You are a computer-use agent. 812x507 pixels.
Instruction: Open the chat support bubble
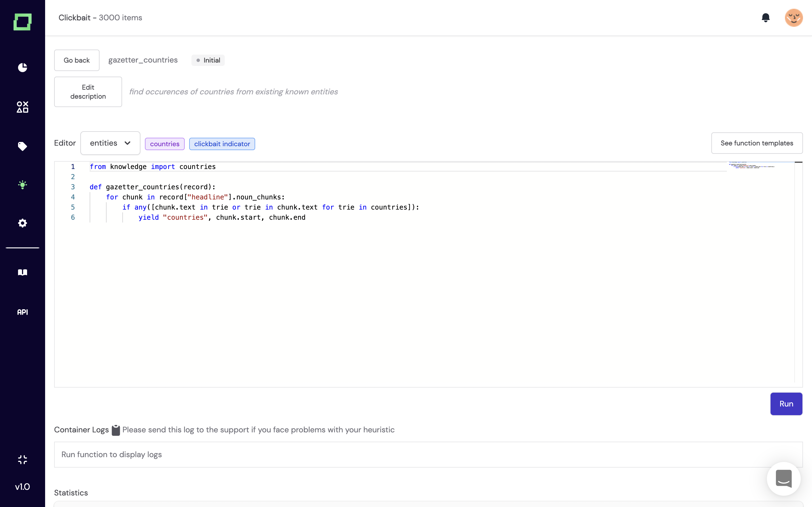pyautogui.click(x=784, y=479)
